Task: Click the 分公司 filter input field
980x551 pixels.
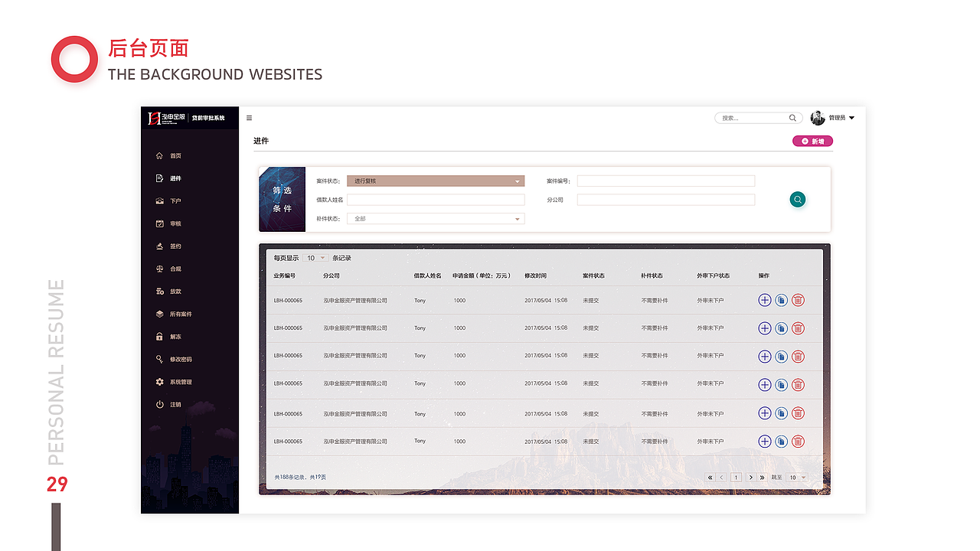Action: click(666, 200)
